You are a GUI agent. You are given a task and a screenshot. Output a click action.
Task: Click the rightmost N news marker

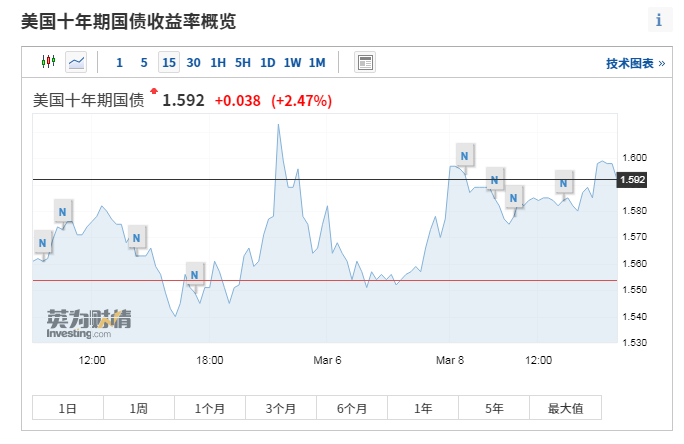point(564,183)
